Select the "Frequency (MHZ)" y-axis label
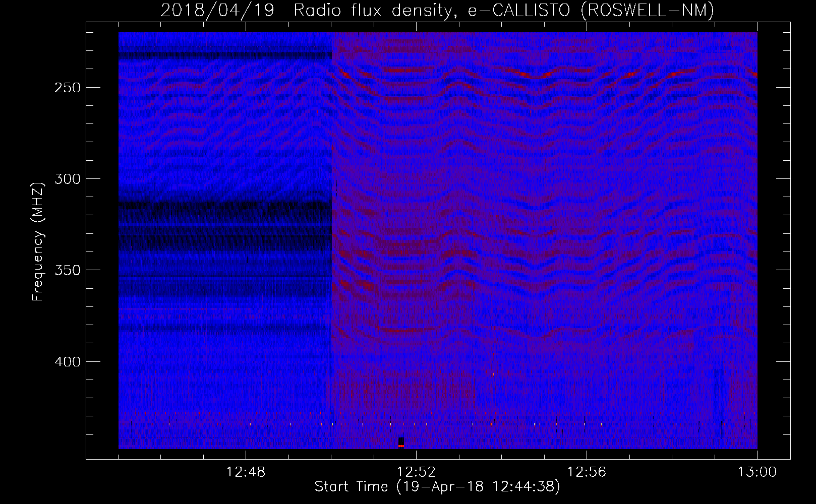The image size is (816, 504). (x=38, y=241)
